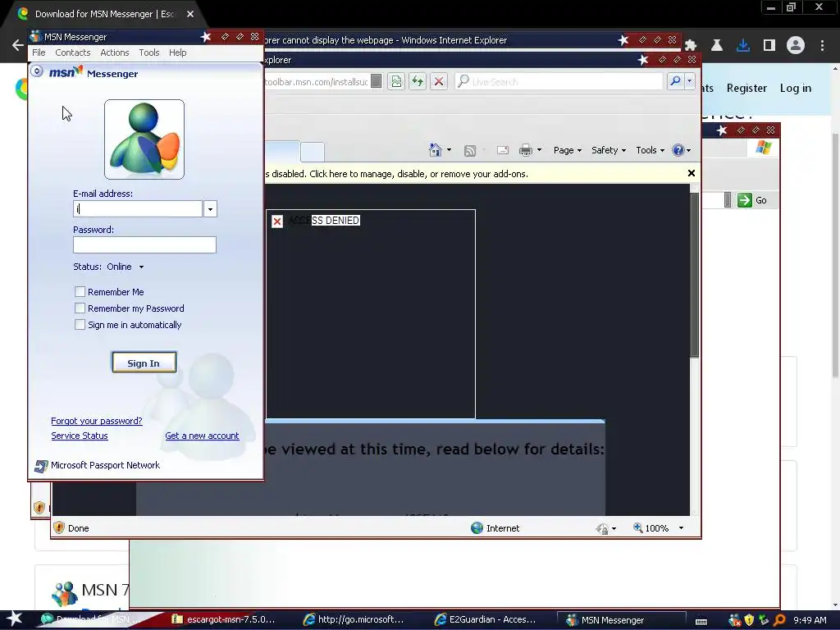Viewport: 840px width, 630px height.
Task: Click the on-screen keyboard tray icon
Action: (701, 621)
